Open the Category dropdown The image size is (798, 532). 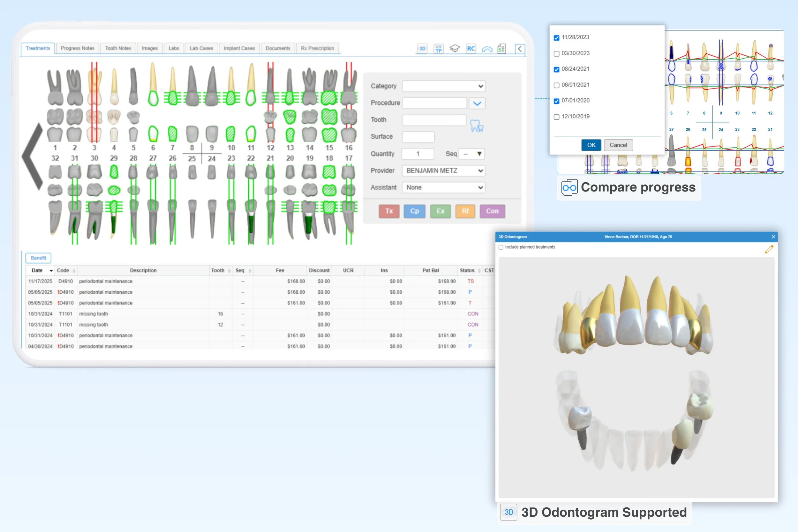pos(443,86)
